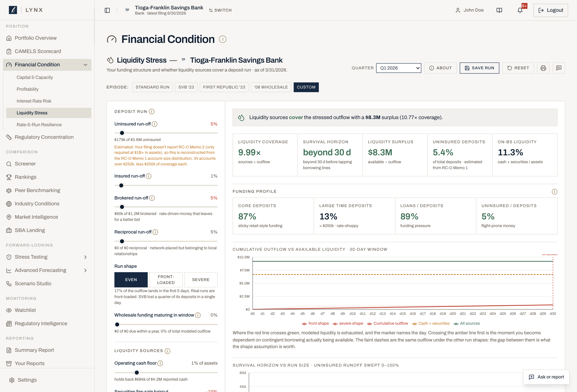The height and width of the screenshot is (392, 577).
Task: Open Regulatory Concentration page
Action: tap(47, 137)
